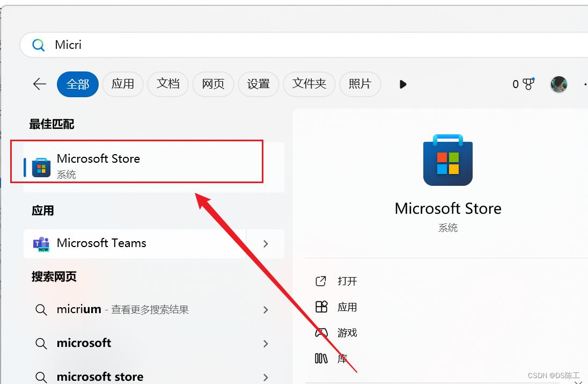The width and height of the screenshot is (588, 384).
Task: Switch to the 应用 filter tab
Action: coord(123,84)
